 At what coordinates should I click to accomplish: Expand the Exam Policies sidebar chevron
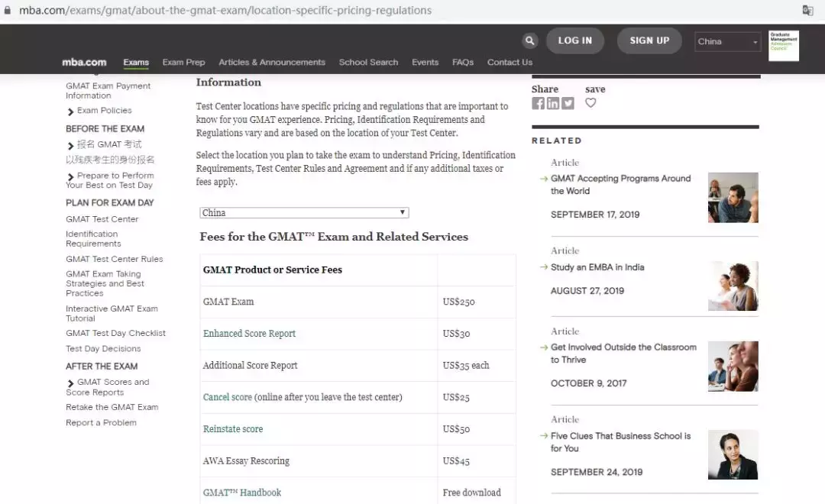(70, 111)
